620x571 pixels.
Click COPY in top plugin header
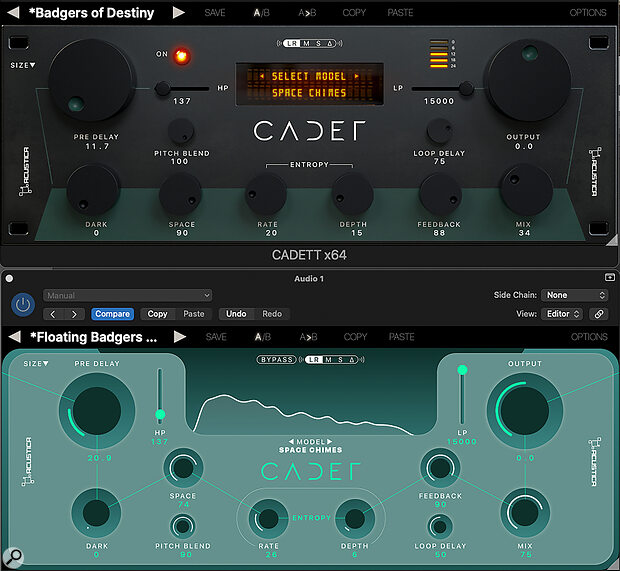click(x=354, y=13)
